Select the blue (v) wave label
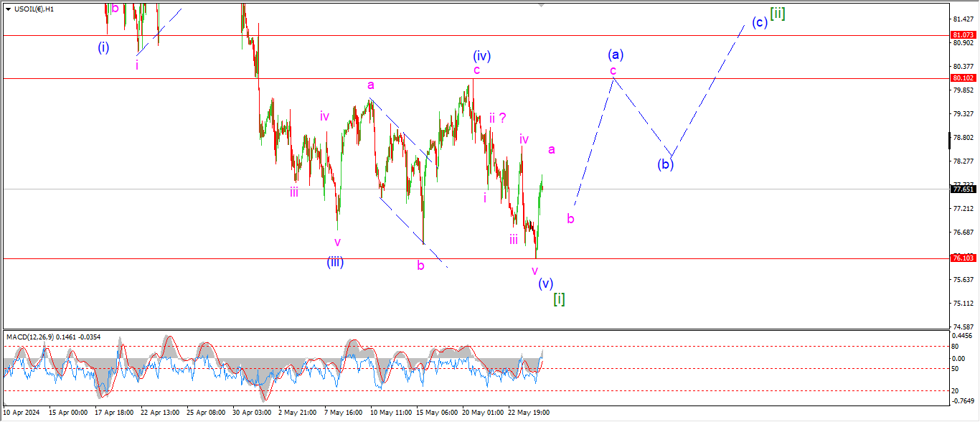The width and height of the screenshot is (980, 422). click(546, 283)
